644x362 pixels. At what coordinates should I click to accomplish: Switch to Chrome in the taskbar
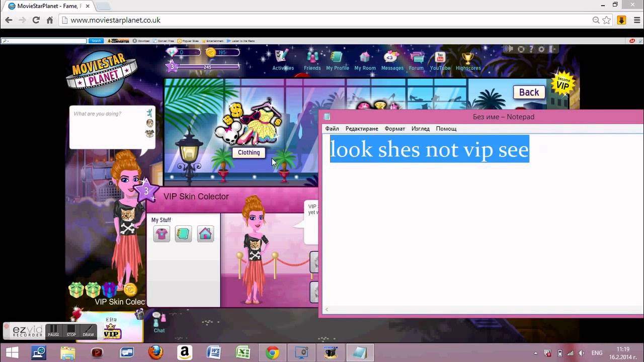click(x=273, y=353)
